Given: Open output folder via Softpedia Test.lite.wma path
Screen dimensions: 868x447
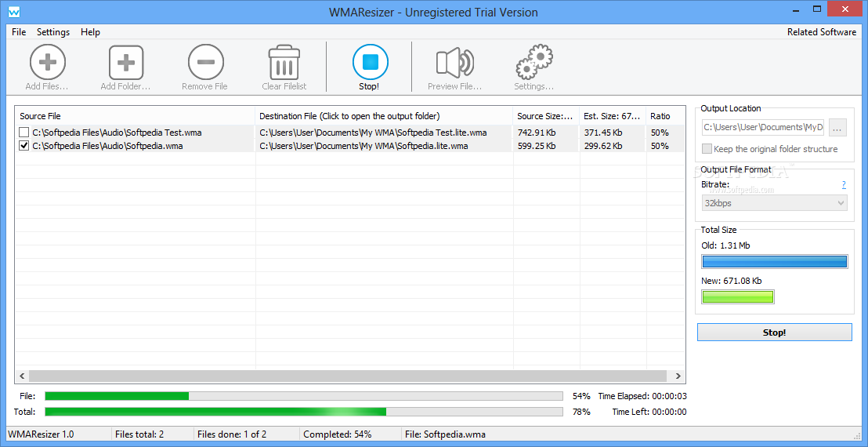Looking at the screenshot, I should [373, 133].
